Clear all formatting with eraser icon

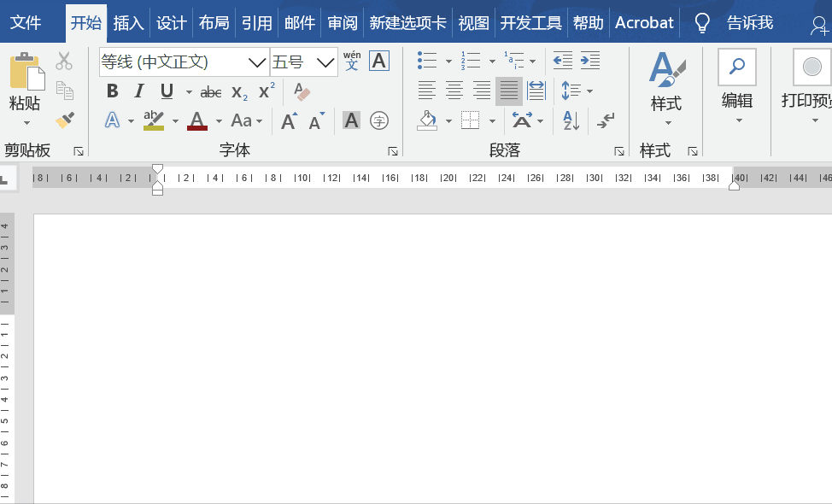point(302,91)
